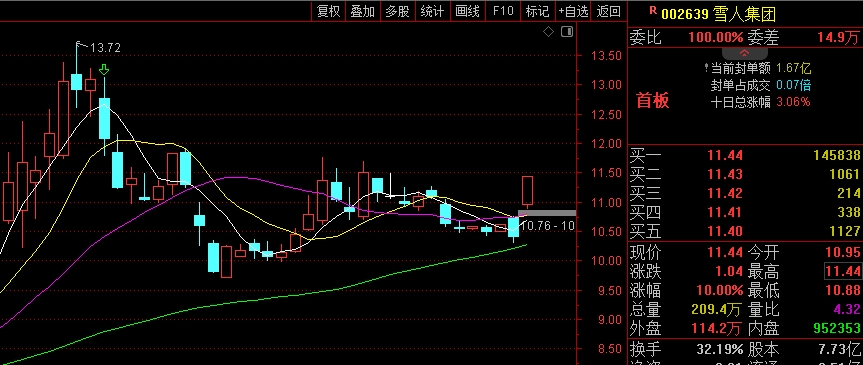Toggle the side panel layout icon
This screenshot has height=365, width=863.
coord(567,32)
